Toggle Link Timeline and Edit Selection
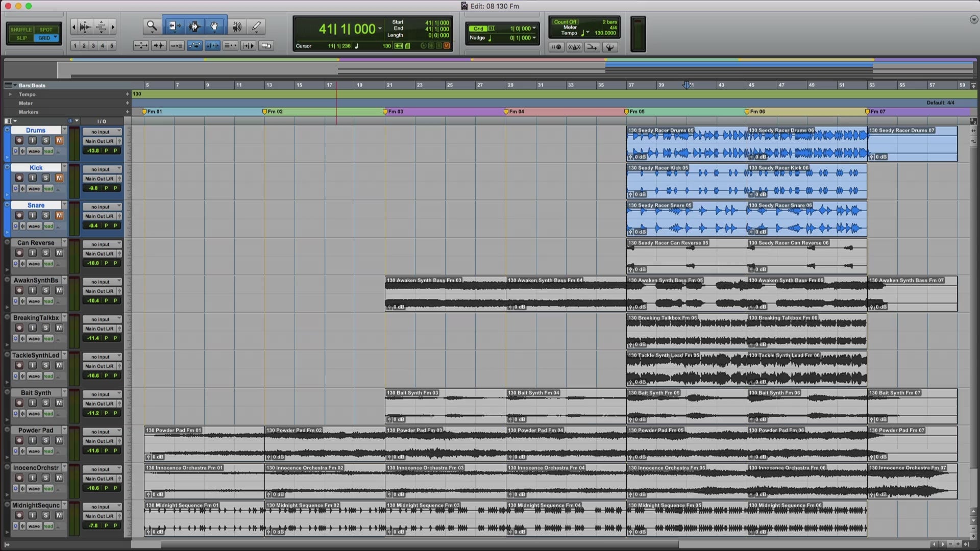980x551 pixels. coord(212,46)
